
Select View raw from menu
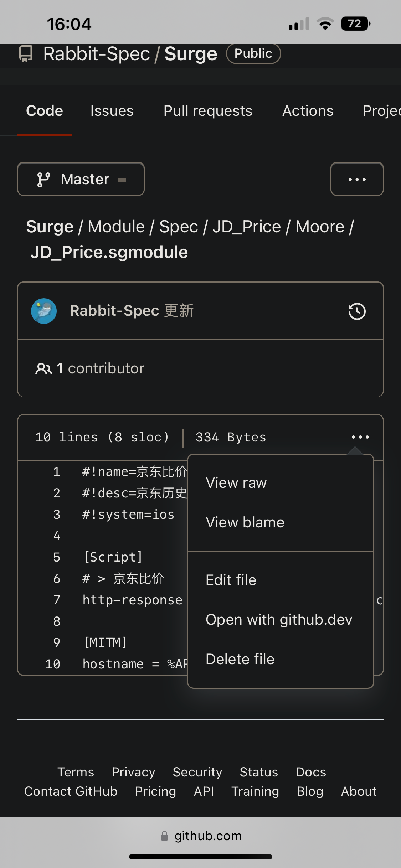(236, 483)
